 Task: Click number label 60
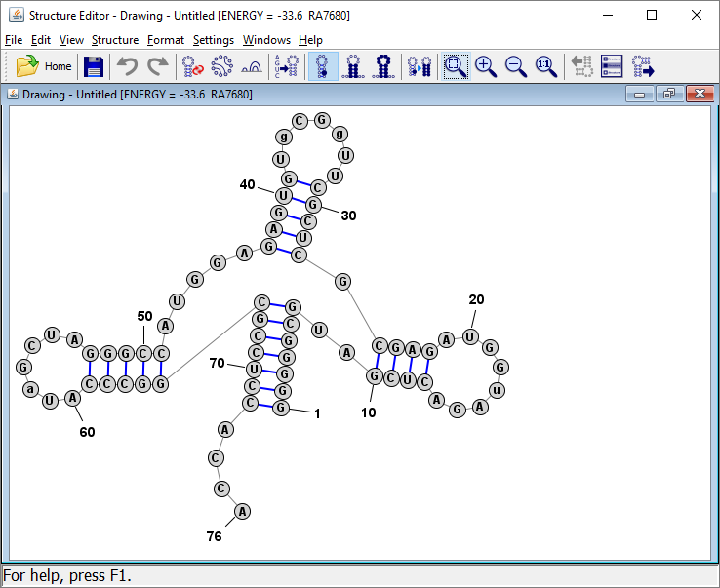pyautogui.click(x=87, y=432)
